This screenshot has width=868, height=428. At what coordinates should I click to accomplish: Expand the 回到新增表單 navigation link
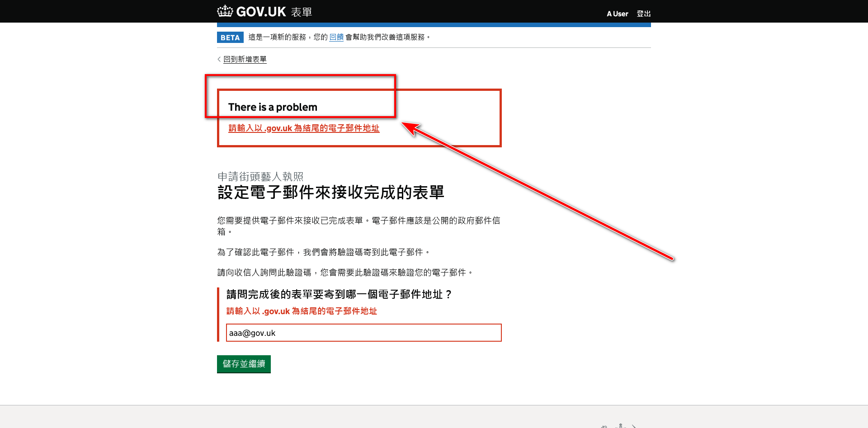point(244,59)
